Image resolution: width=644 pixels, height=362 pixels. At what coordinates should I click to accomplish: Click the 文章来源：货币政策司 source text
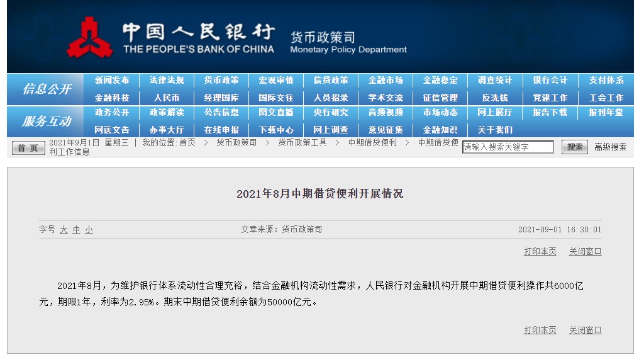[x=281, y=230]
